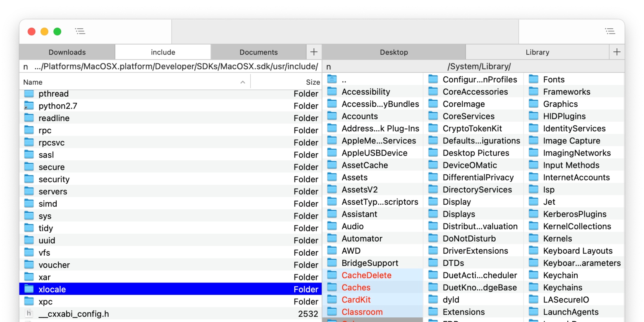Select the Automator entry

click(x=373, y=238)
